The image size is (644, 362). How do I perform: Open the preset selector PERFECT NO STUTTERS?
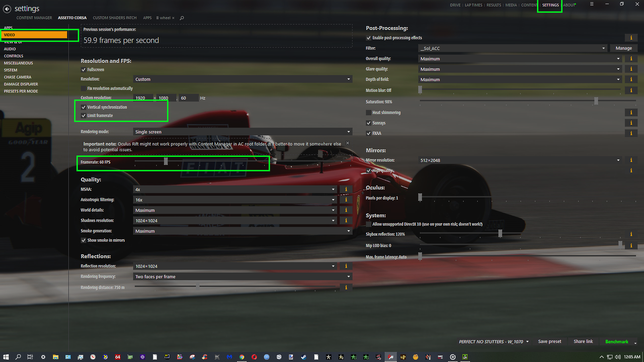(494, 341)
